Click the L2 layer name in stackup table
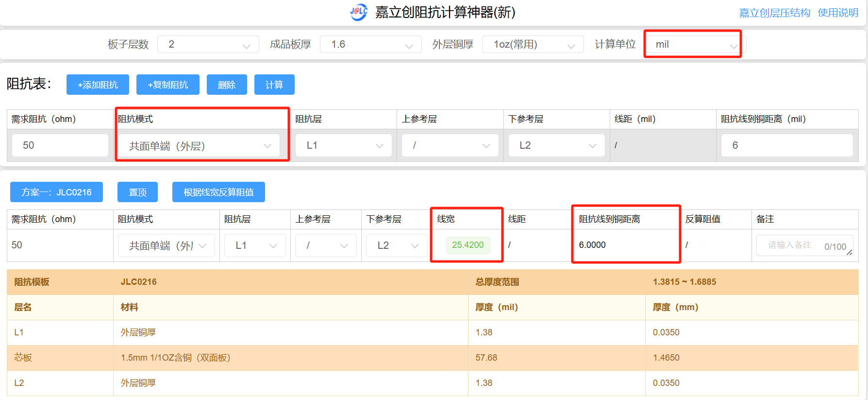This screenshot has height=400, width=868. tap(19, 383)
